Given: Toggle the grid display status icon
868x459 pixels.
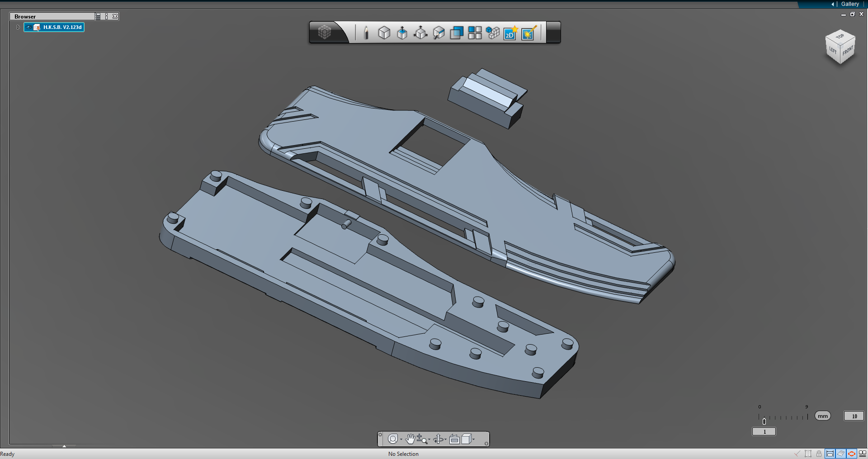Looking at the screenshot, I should (841, 454).
